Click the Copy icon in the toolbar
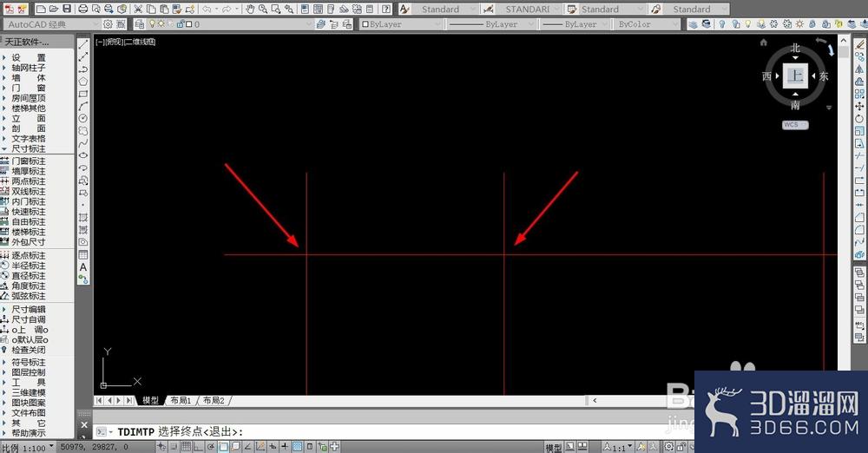 pos(151,9)
